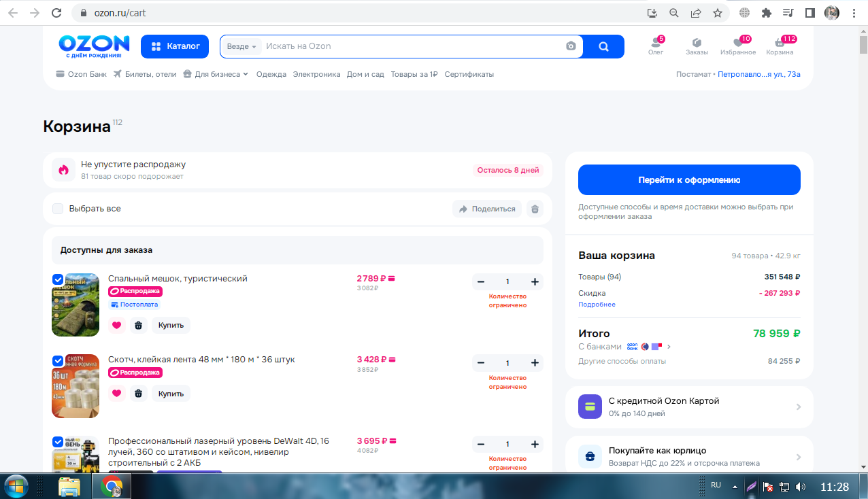Click the browser share page icon
868x499 pixels.
click(x=696, y=12)
